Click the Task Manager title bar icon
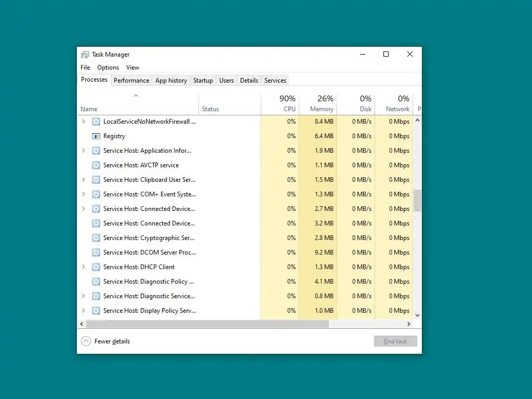Screen dimensions: 532x399 [85, 55]
